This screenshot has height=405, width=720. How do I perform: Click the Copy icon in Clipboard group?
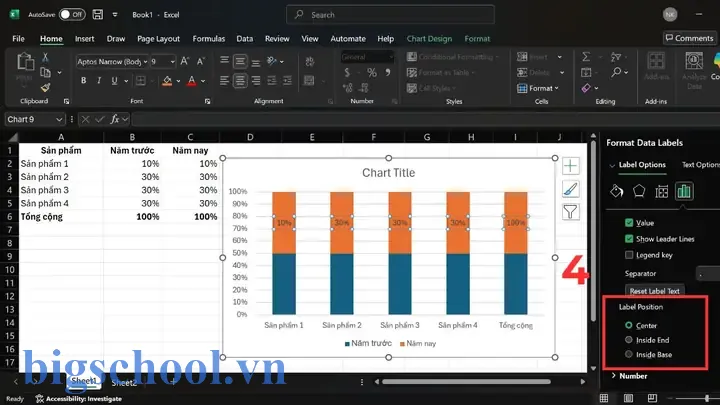45,72
